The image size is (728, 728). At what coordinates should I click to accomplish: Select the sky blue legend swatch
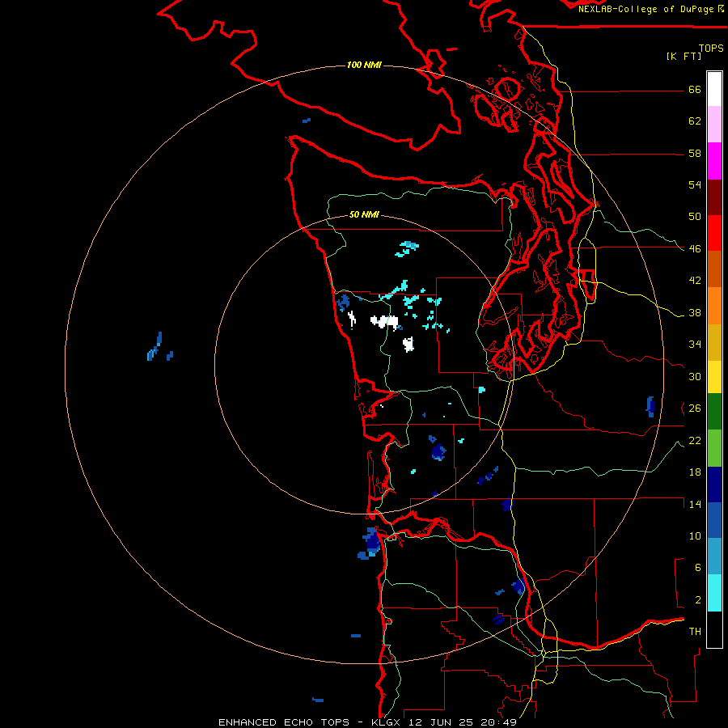pyautogui.click(x=714, y=557)
